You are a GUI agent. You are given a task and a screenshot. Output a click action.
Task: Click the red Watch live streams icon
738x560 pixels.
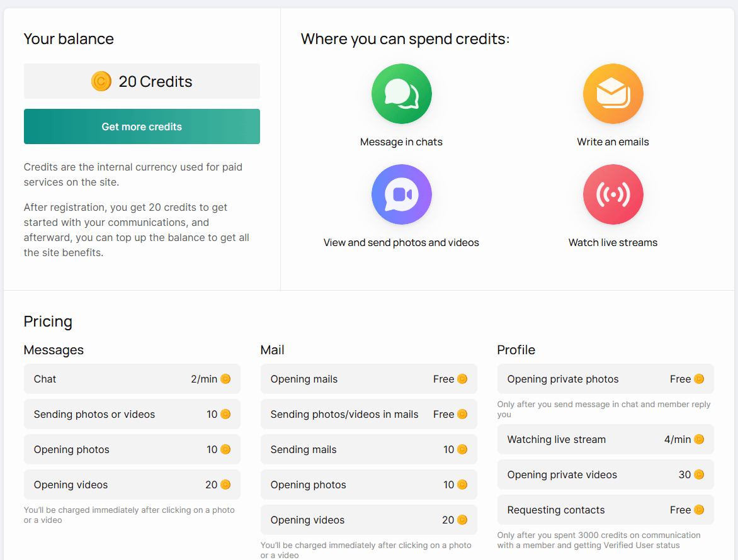[x=613, y=194]
